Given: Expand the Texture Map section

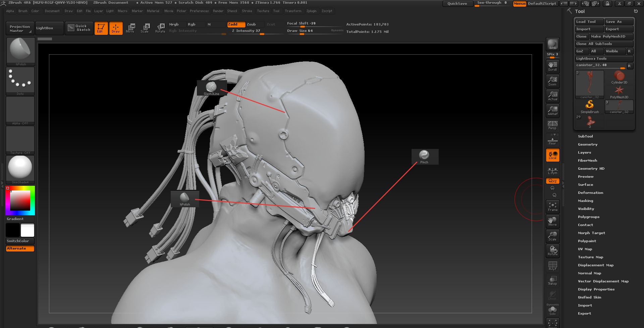Looking at the screenshot, I should 590,257.
